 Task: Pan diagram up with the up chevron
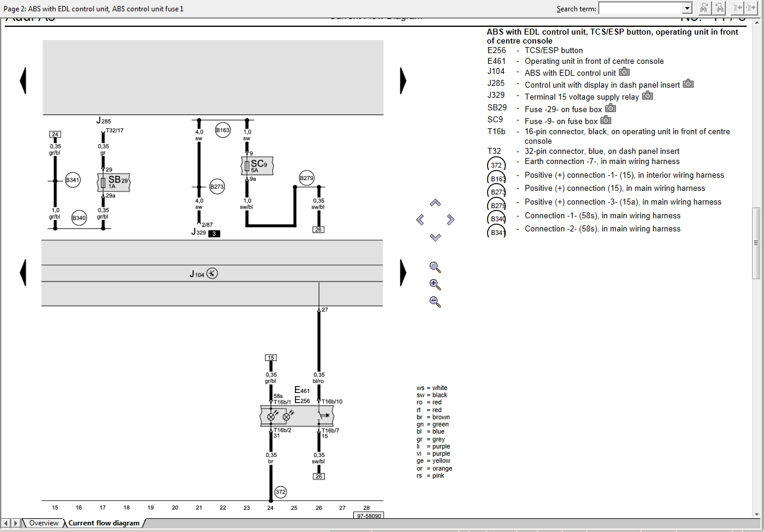coord(435,203)
